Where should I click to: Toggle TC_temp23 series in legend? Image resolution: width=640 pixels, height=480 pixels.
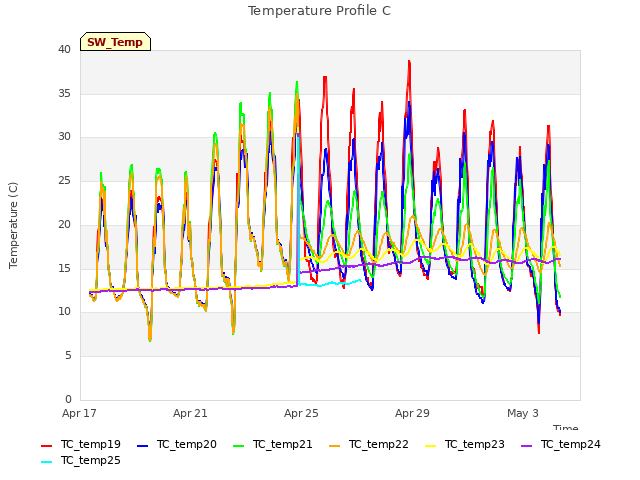[x=464, y=444]
